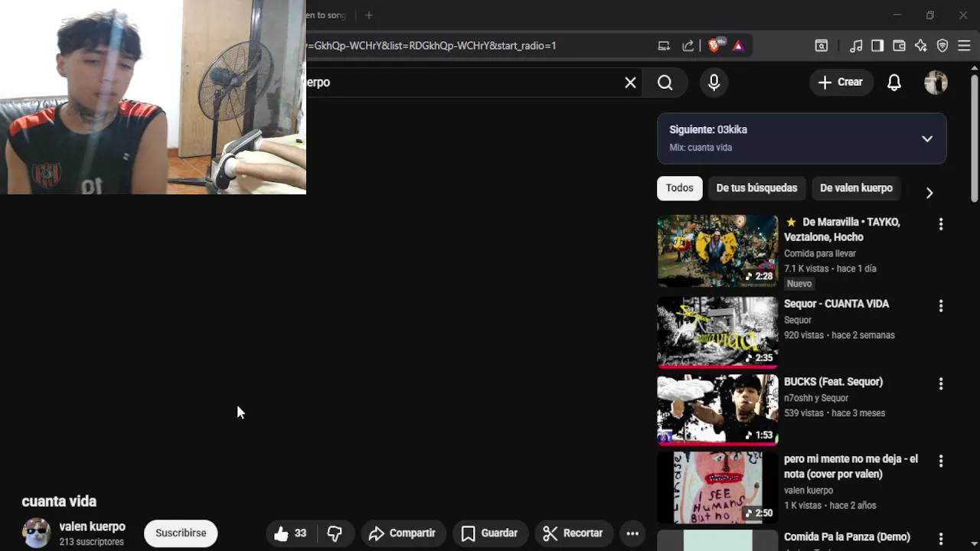This screenshot has height=551, width=980.
Task: Open a new browser tab with the plus button
Action: coord(368,15)
